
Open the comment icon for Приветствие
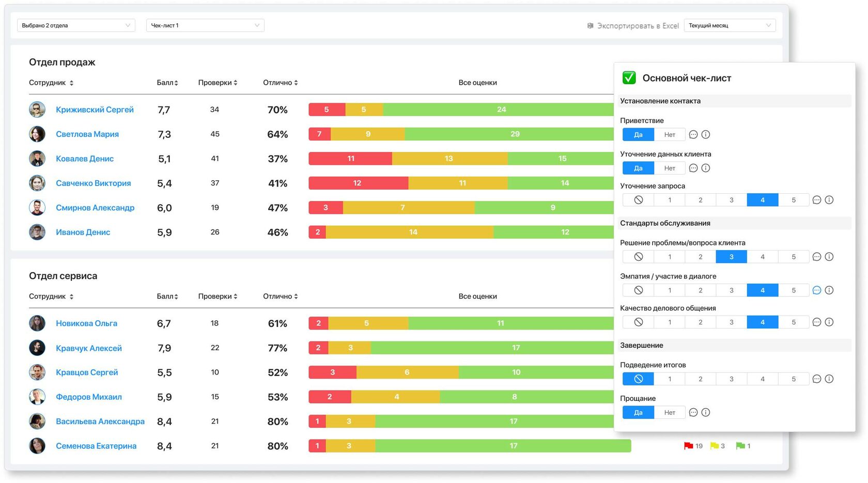click(x=693, y=135)
